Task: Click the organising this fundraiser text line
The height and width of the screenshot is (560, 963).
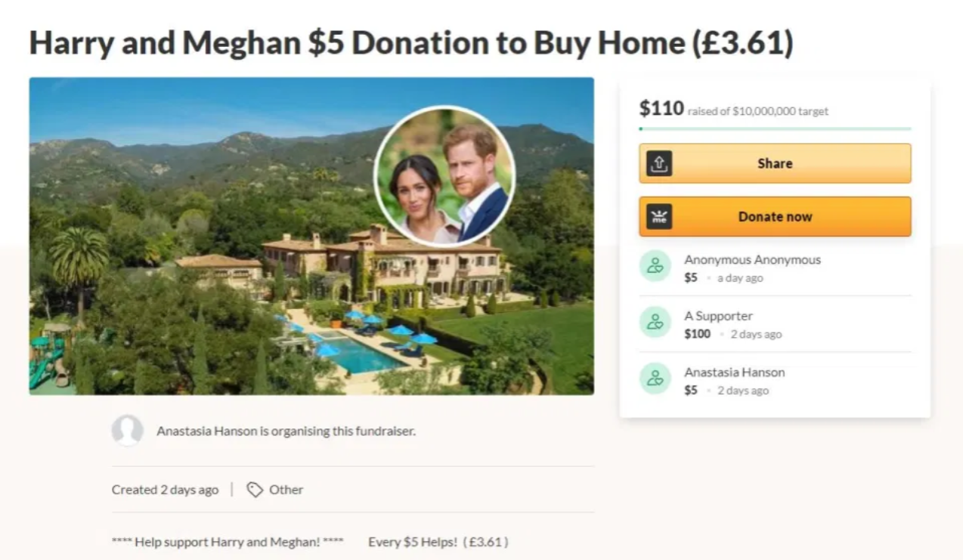Action: tap(286, 432)
